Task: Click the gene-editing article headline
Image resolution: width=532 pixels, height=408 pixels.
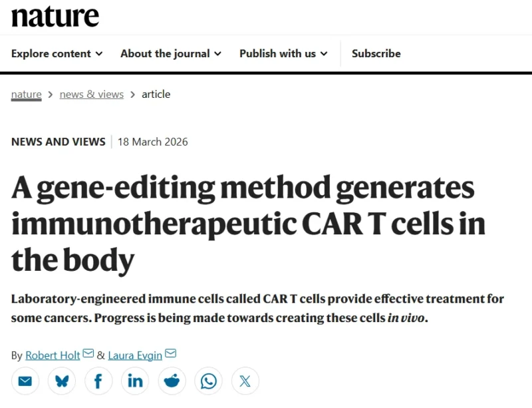Action: pos(243,225)
